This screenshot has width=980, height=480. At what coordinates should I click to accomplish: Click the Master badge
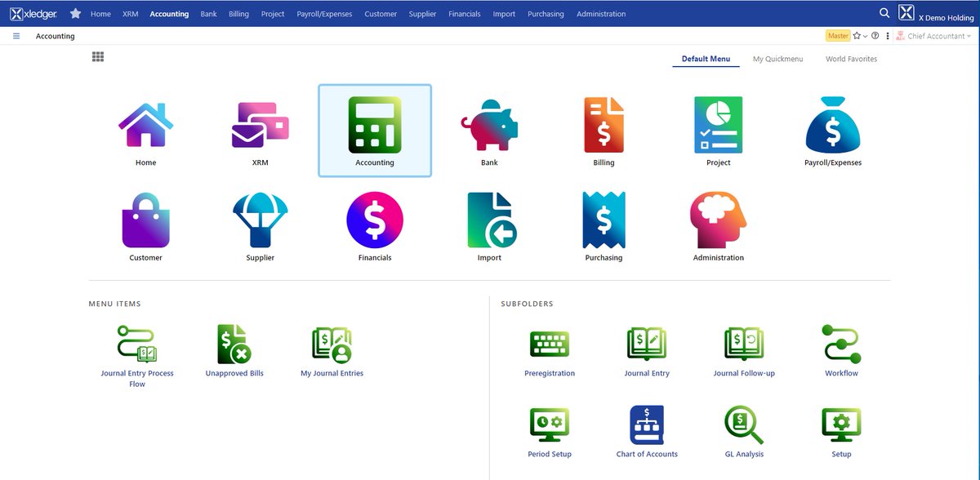click(x=838, y=36)
